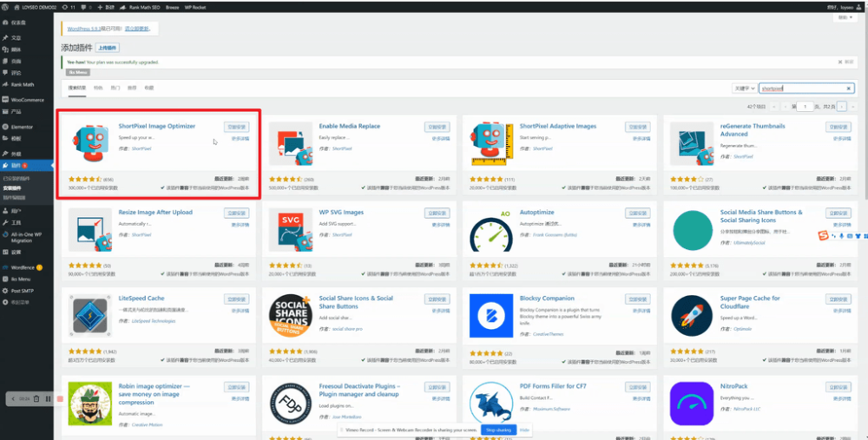Open All-in-One WP Migration sidebar item
Image resolution: width=868 pixels, height=440 pixels.
pyautogui.click(x=27, y=238)
